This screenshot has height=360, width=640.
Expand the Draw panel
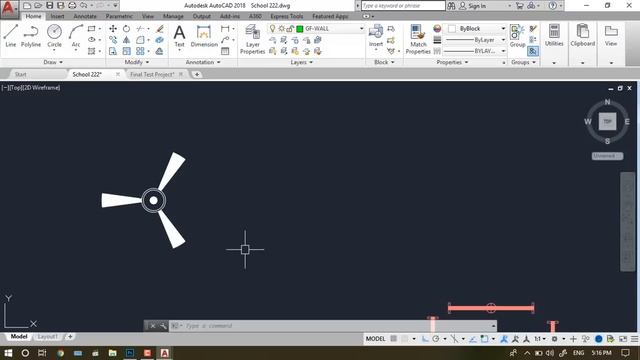53,62
